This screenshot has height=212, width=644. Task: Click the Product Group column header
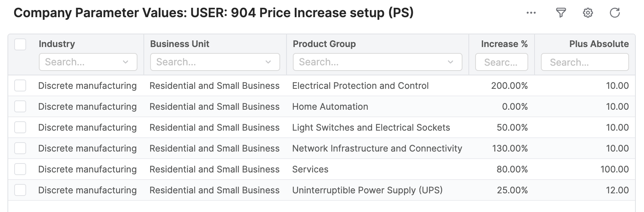point(324,44)
